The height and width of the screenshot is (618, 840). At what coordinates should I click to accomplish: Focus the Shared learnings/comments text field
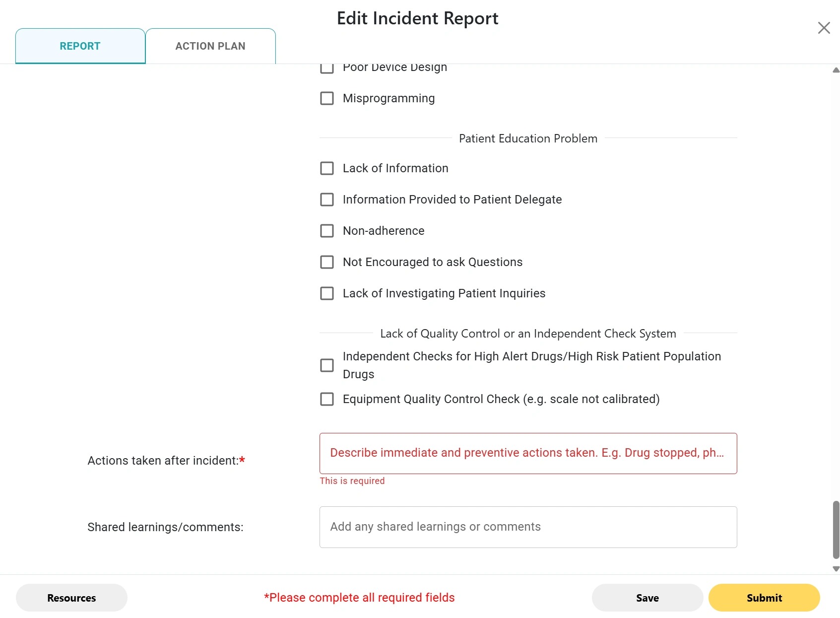pos(528,527)
